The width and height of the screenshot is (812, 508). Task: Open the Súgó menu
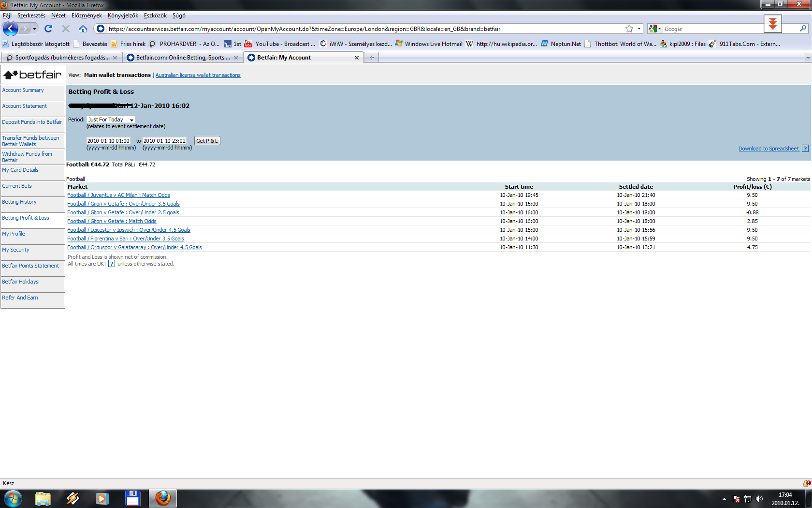point(179,15)
